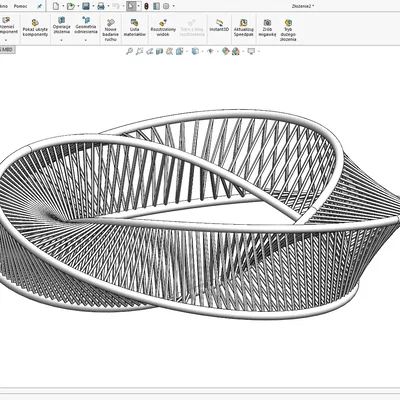Expand the New document dropdown arrow

tap(63, 6)
